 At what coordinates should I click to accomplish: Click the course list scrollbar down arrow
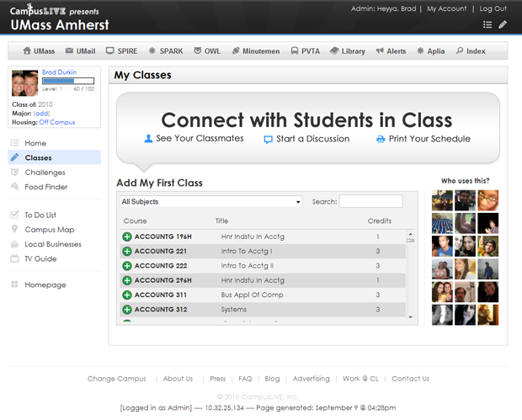[x=411, y=317]
